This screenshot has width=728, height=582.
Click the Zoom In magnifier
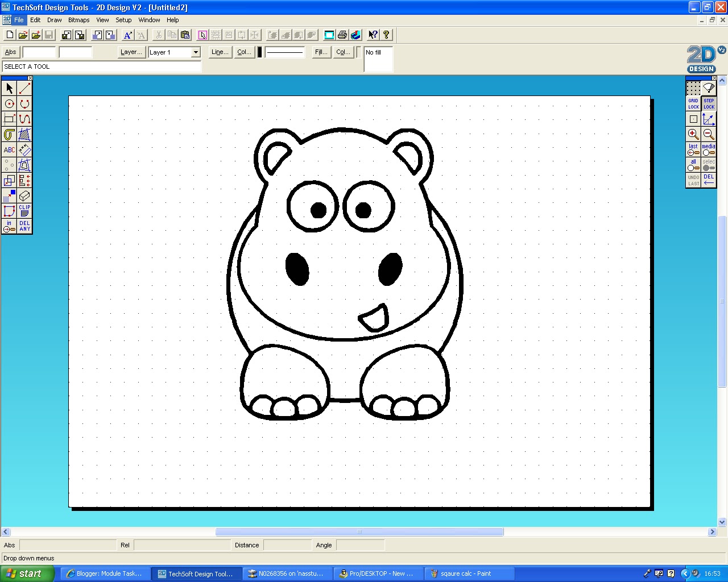pos(693,134)
